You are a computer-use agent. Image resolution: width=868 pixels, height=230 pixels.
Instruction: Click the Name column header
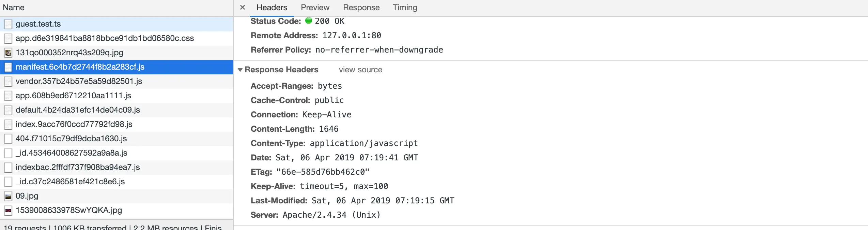pyautogui.click(x=14, y=8)
